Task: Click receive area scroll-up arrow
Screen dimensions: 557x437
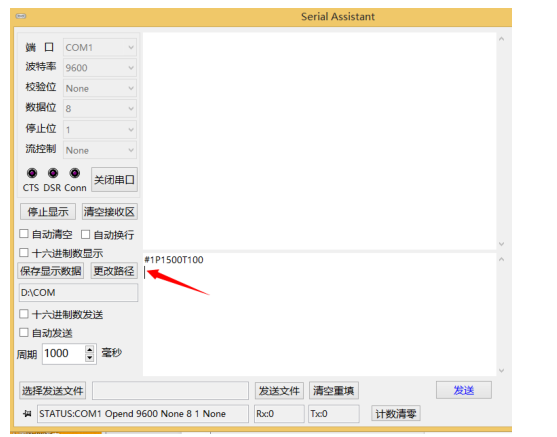Action: 501,39
